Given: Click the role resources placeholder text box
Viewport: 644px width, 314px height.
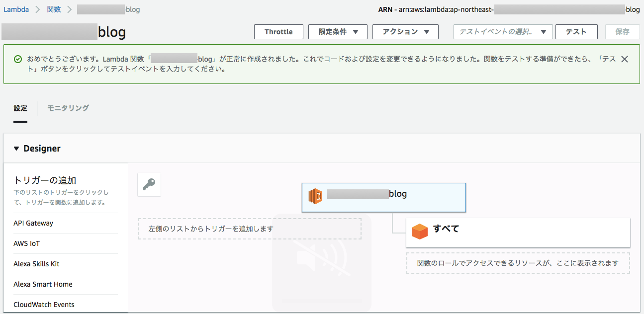Looking at the screenshot, I should click(518, 263).
